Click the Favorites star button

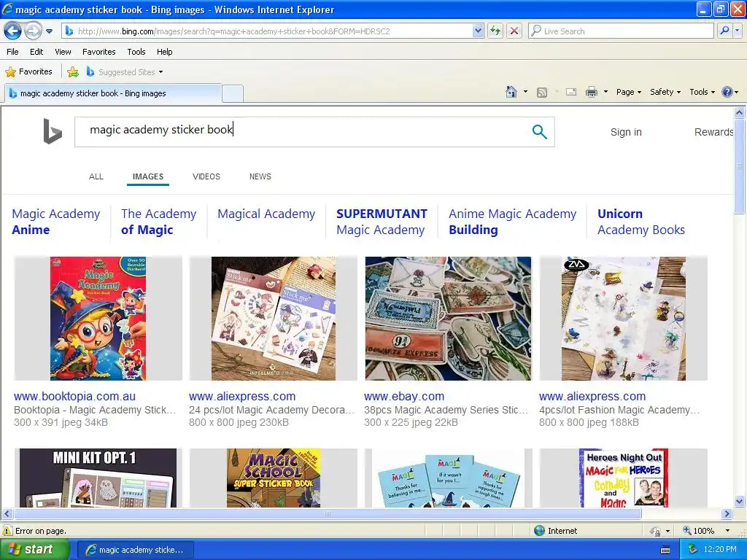point(28,72)
